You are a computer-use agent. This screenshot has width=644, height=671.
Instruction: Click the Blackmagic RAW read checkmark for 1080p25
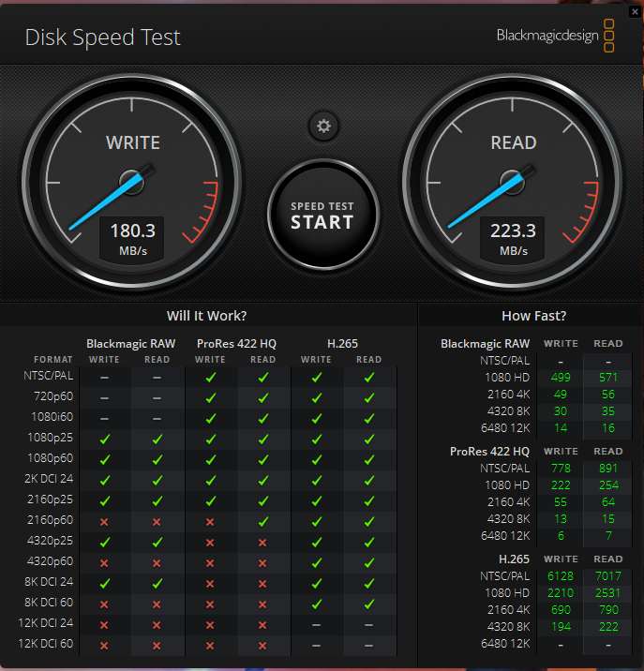click(157, 439)
